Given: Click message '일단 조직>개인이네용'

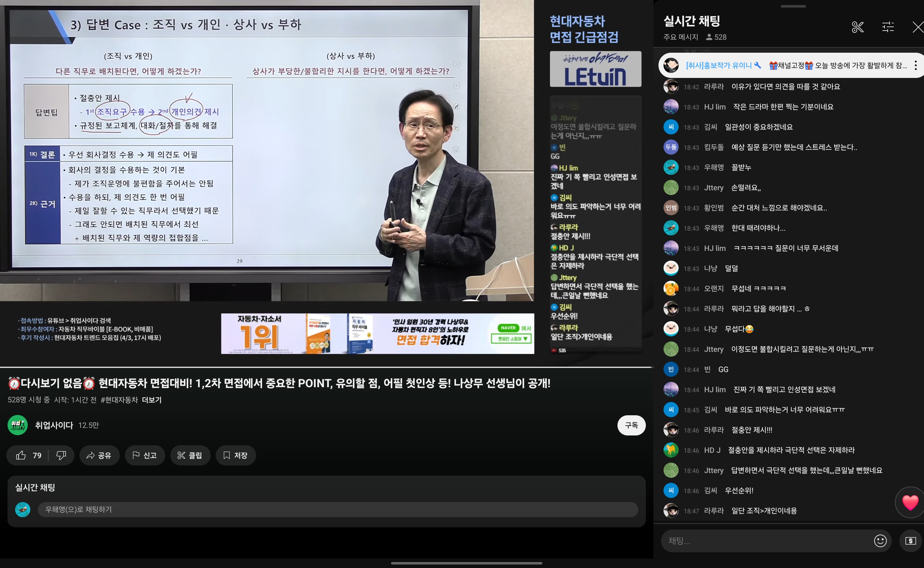Looking at the screenshot, I should pyautogui.click(x=764, y=511).
